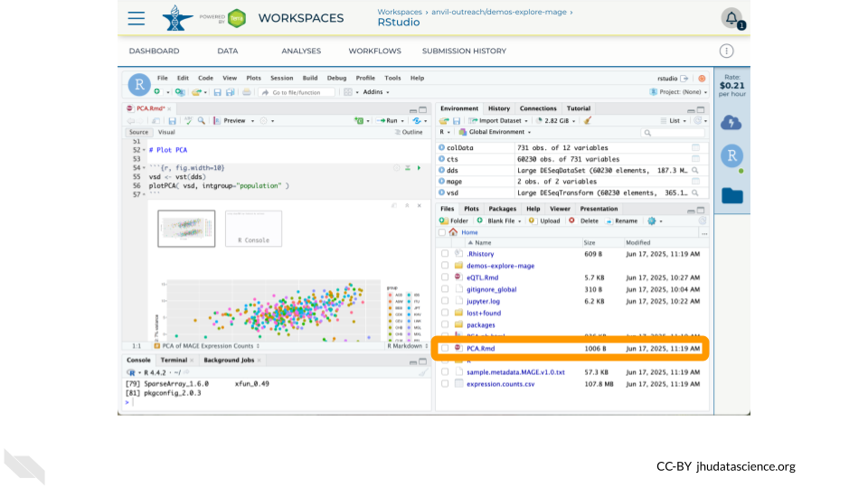Open the expression.counts.csv file link
The image size is (868, 488).
(x=500, y=384)
